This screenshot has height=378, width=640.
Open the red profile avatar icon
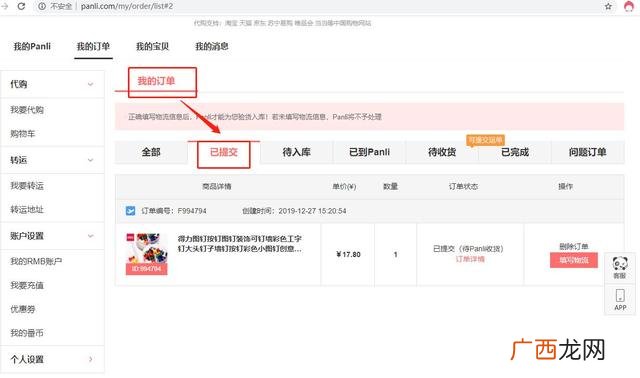point(629,6)
